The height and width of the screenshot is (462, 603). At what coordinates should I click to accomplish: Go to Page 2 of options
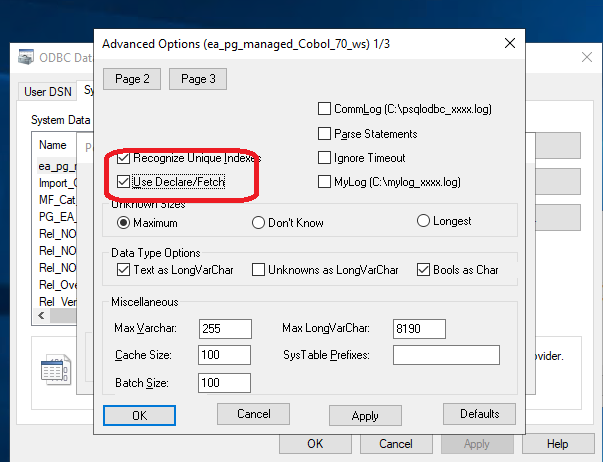(132, 79)
